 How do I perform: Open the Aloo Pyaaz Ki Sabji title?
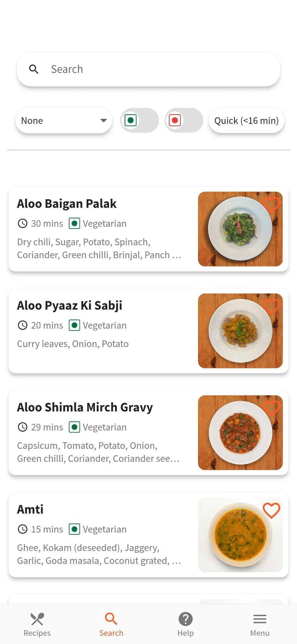(x=70, y=305)
